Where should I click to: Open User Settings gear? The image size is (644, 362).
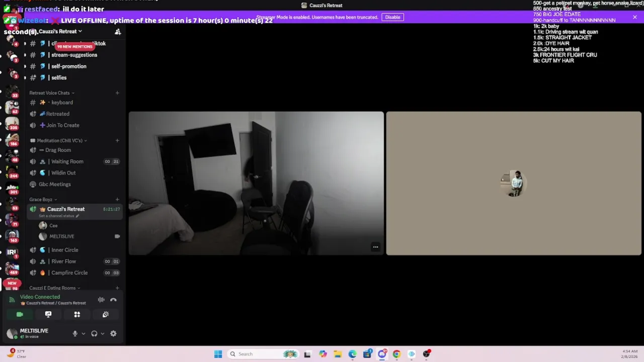[113, 333]
